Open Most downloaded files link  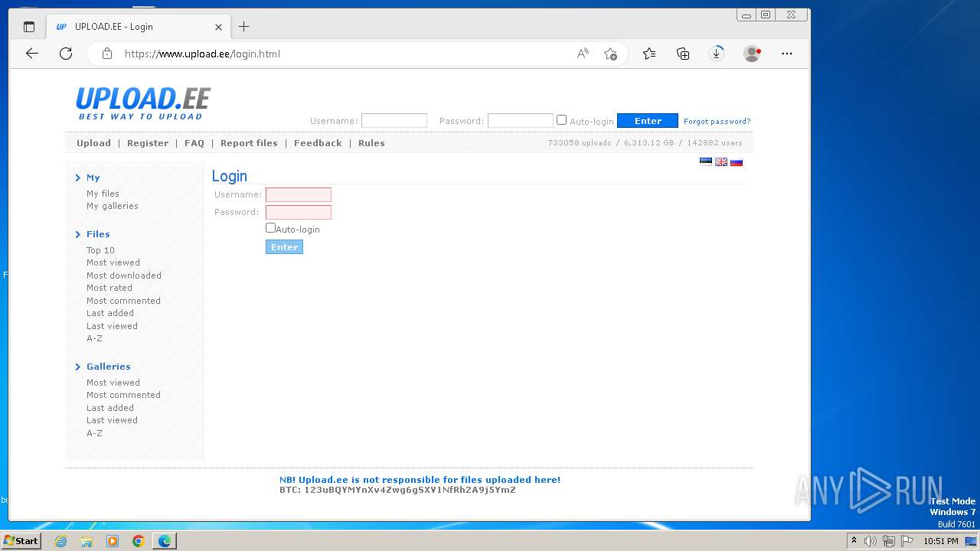click(x=124, y=275)
